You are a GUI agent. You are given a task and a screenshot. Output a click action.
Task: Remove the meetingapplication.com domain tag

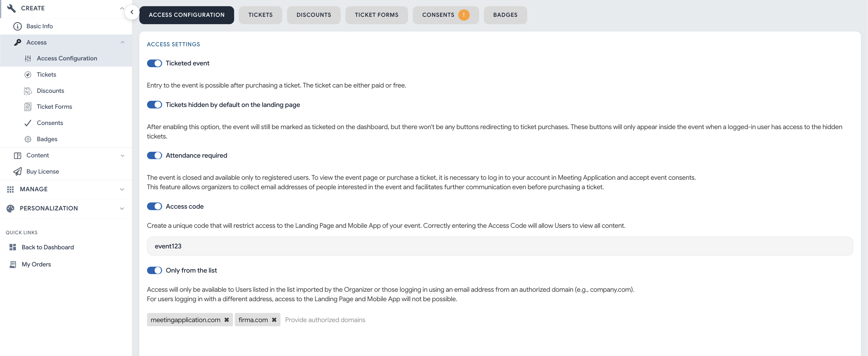click(x=227, y=320)
